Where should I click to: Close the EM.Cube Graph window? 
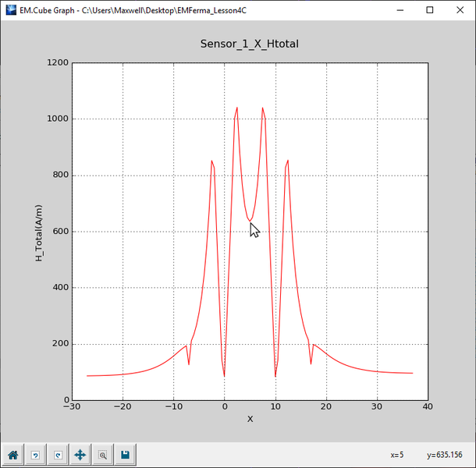click(460, 10)
